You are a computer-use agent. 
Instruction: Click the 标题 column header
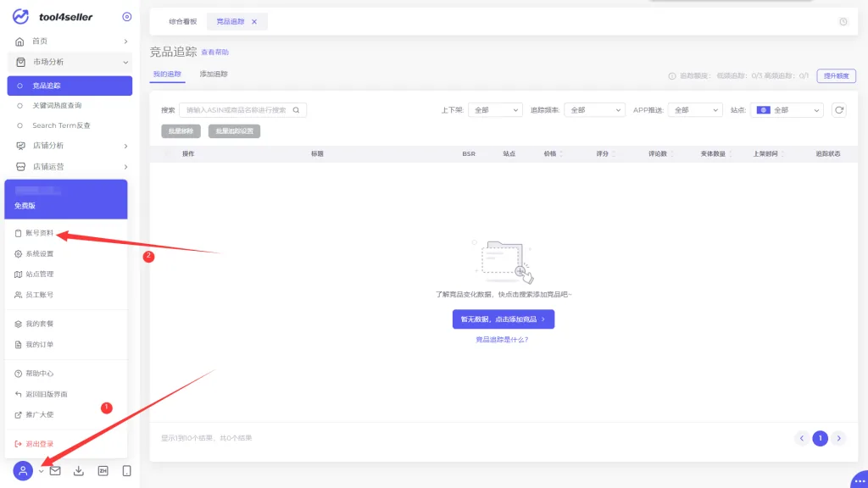click(x=317, y=154)
